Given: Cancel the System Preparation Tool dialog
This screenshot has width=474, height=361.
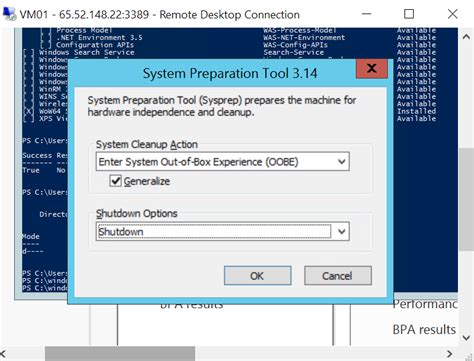Looking at the screenshot, I should point(337,275).
